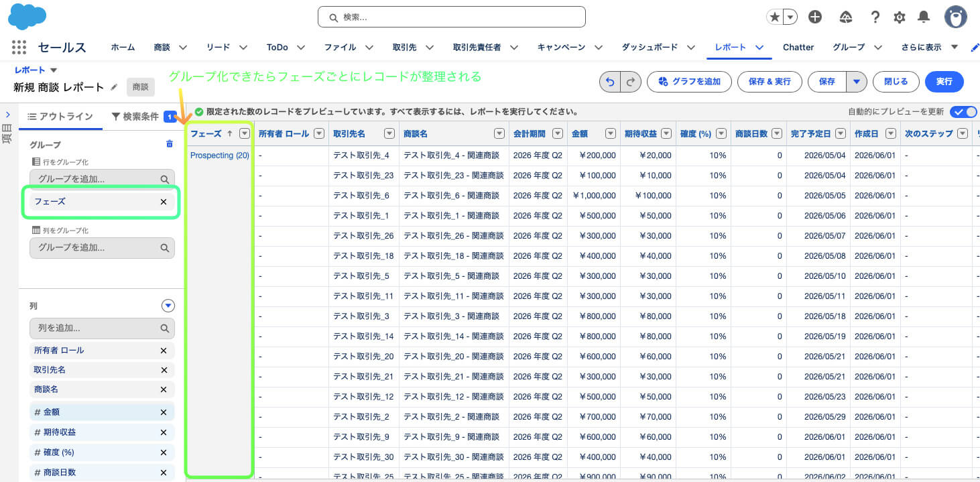The height and width of the screenshot is (482, 980).
Task: Click the Salesforce cloud logo
Action: (27, 16)
